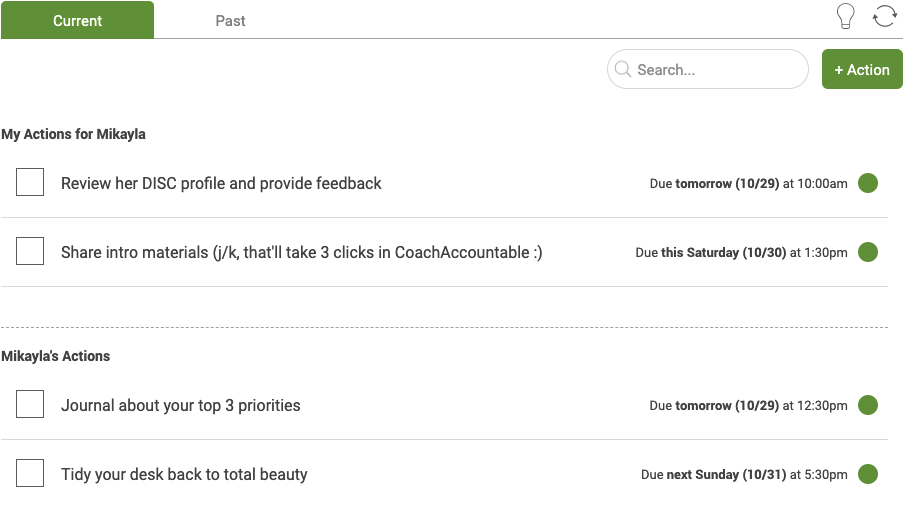Click green status dot for DISC profile action
This screenshot has height=506, width=904.
click(x=868, y=183)
